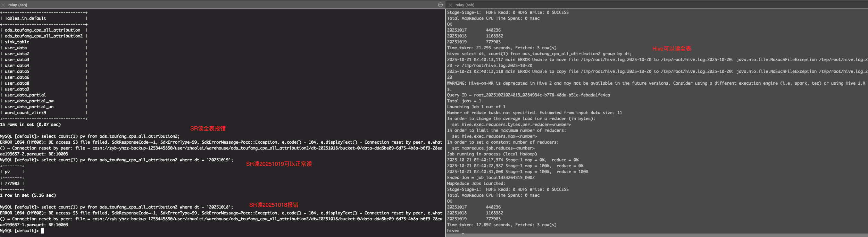Open the circled ellipsis pane options icon
This screenshot has width=868, height=237.
(440, 5)
